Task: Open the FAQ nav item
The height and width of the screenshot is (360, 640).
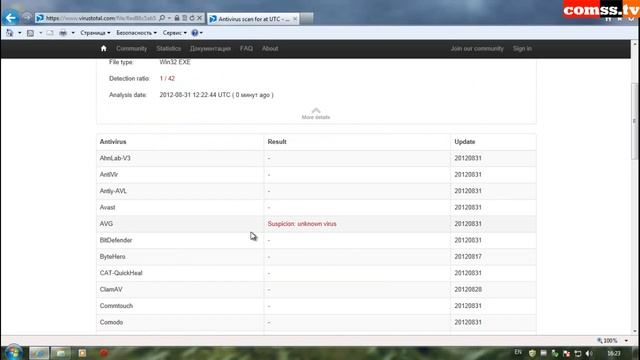Action: [x=246, y=49]
